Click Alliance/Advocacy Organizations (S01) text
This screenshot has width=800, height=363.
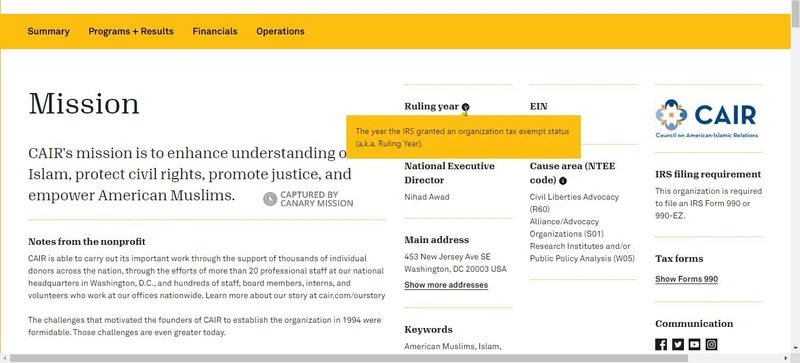566,228
